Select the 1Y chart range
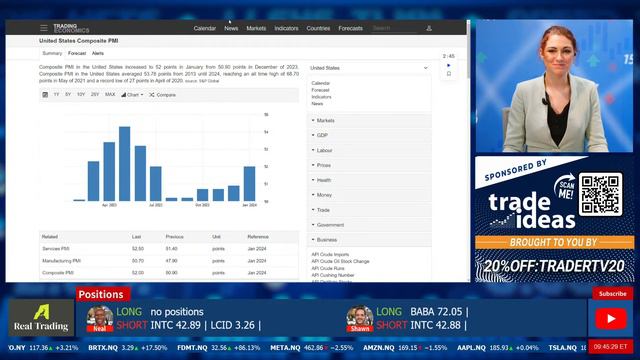 (56, 95)
